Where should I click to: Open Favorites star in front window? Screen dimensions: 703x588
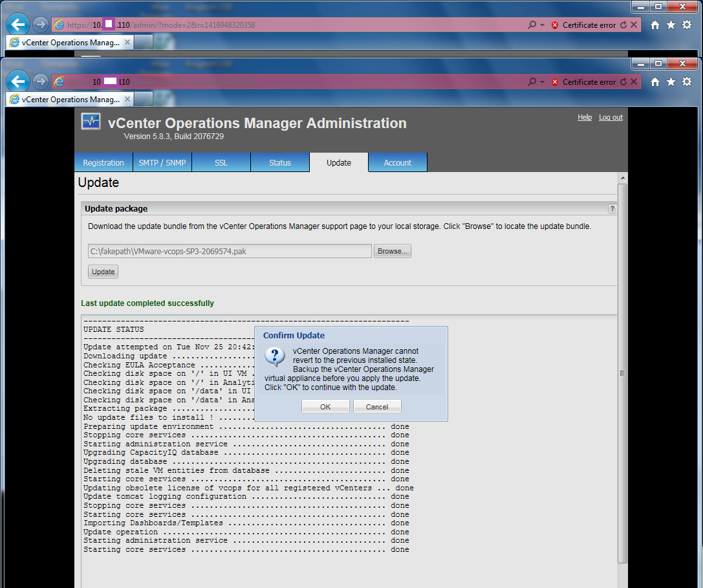point(671,82)
